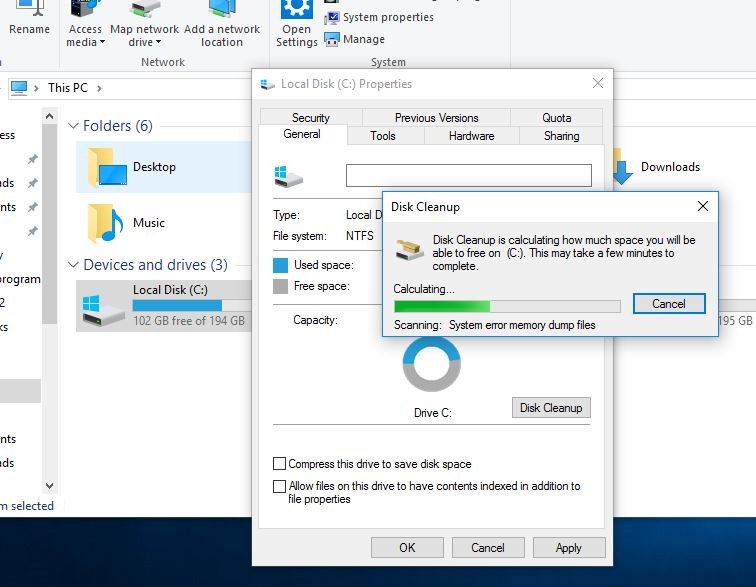The height and width of the screenshot is (587, 756).
Task: Click the Disk Cleanup button in Properties
Action: tap(551, 408)
